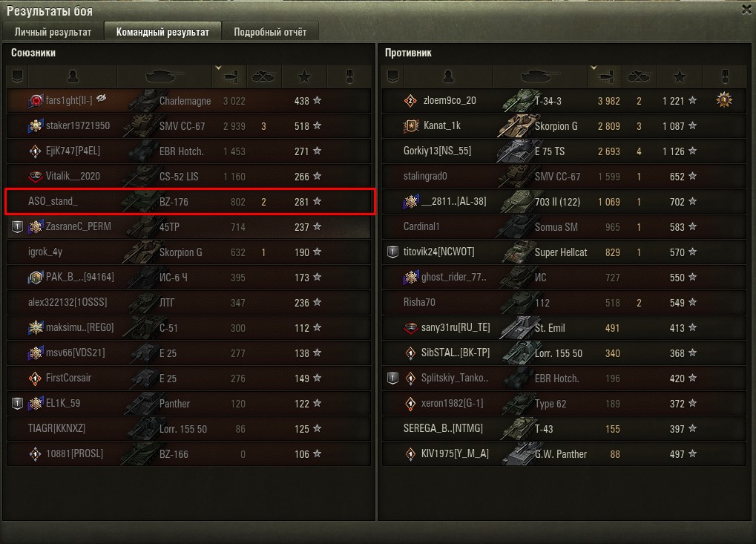756x544 pixels.
Task: Click titovik24's platoon number badge
Action: coord(392,252)
